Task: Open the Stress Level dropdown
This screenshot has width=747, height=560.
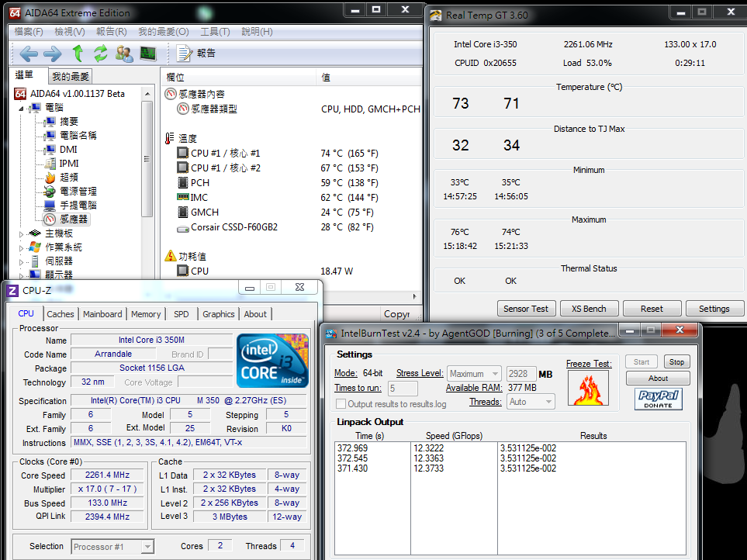Action: [473, 374]
